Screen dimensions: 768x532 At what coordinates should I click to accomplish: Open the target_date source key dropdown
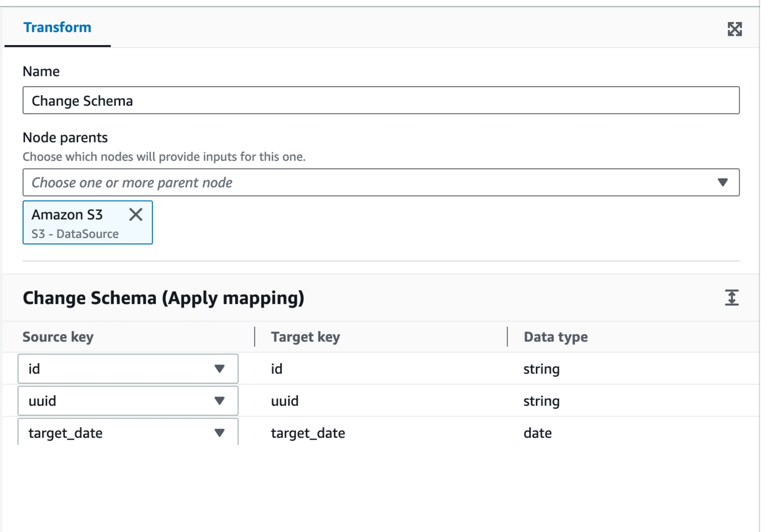pyautogui.click(x=128, y=432)
